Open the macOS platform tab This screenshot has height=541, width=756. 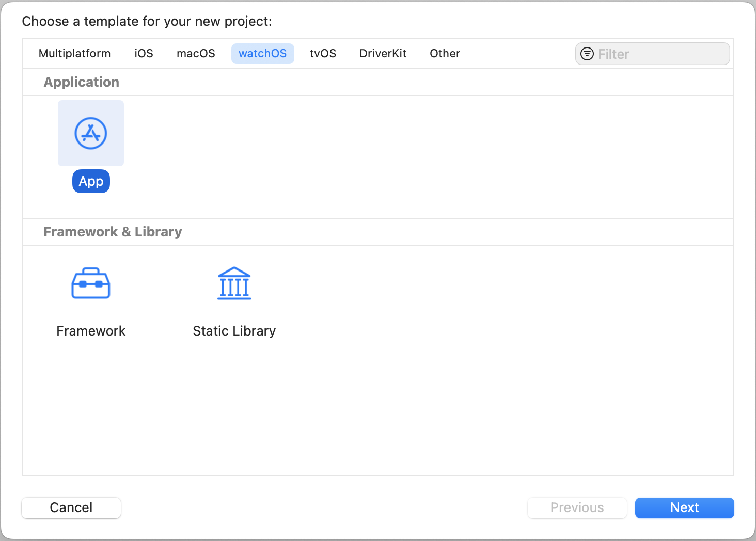196,54
